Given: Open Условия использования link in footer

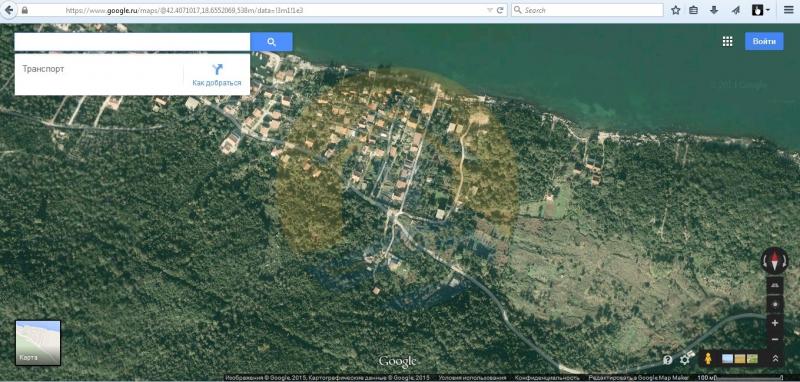Looking at the screenshot, I should tap(472, 378).
